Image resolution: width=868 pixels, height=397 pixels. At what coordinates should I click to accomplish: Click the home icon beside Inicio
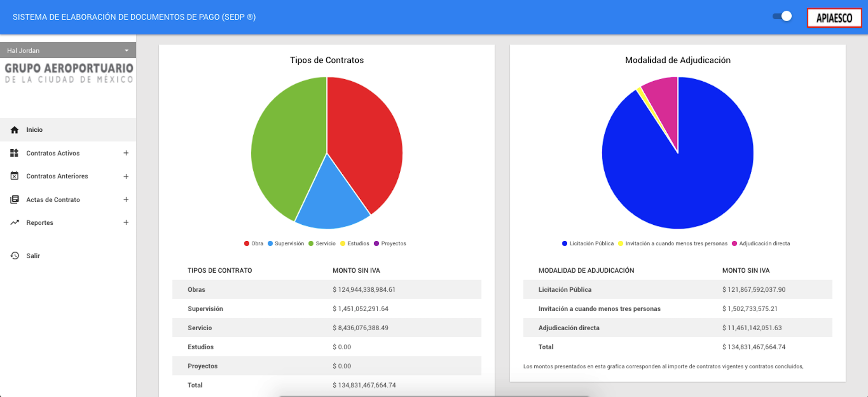click(x=14, y=130)
